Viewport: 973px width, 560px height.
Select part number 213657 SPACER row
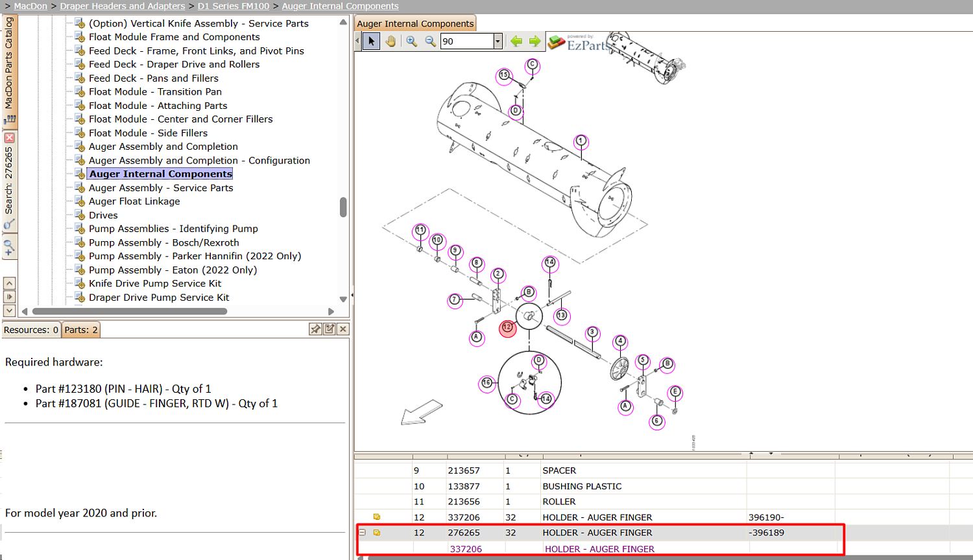point(663,471)
